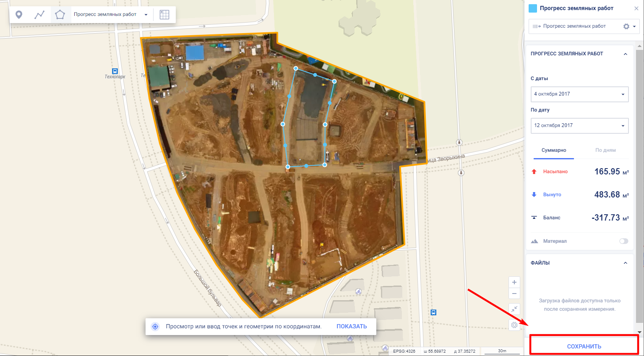Switch to the По дням tab
The image size is (644, 356).
(605, 150)
